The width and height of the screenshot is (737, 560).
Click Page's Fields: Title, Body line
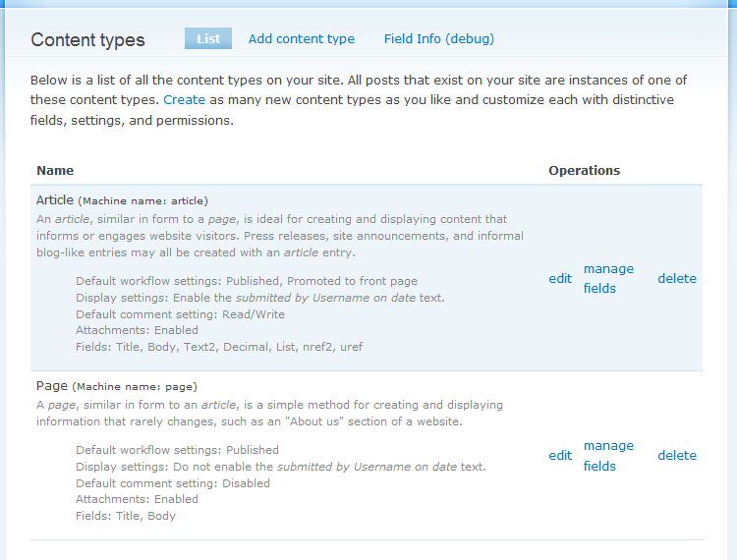[126, 516]
